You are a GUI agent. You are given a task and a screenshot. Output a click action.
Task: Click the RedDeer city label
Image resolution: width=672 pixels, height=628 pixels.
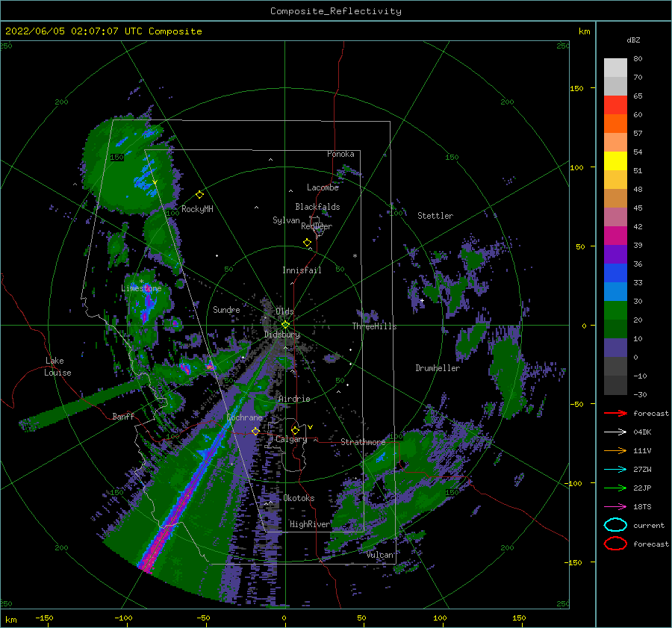click(317, 226)
